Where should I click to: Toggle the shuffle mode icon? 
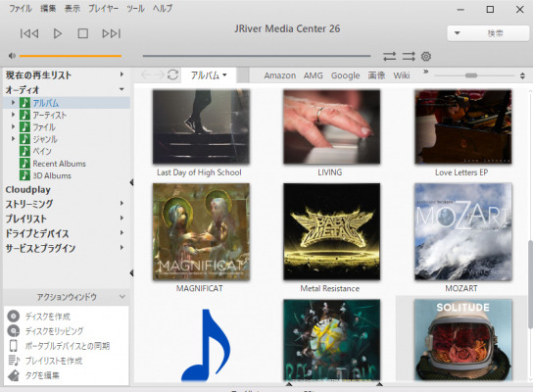coord(409,56)
